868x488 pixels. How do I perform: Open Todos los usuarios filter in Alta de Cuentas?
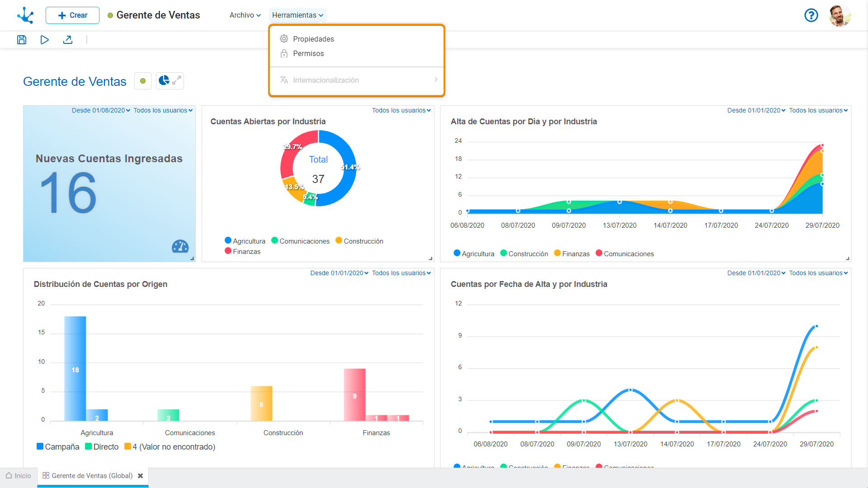(818, 110)
